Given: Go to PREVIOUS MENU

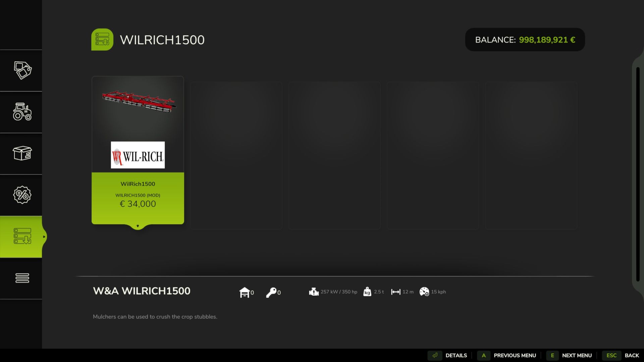Looking at the screenshot, I should pyautogui.click(x=515, y=355).
